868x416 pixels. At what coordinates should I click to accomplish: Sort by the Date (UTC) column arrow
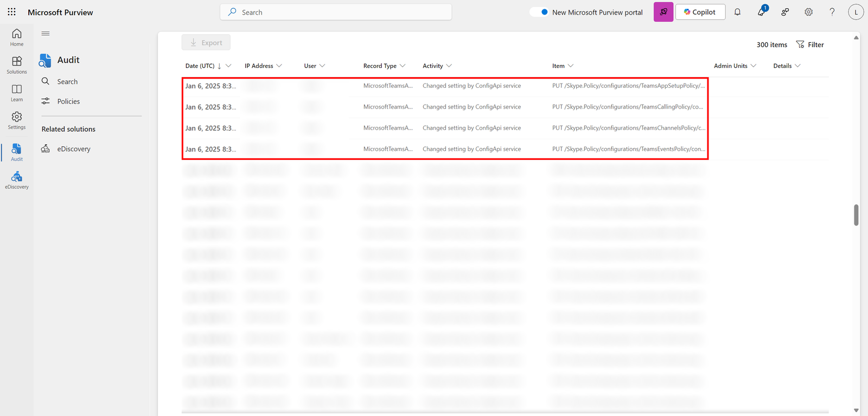(219, 66)
